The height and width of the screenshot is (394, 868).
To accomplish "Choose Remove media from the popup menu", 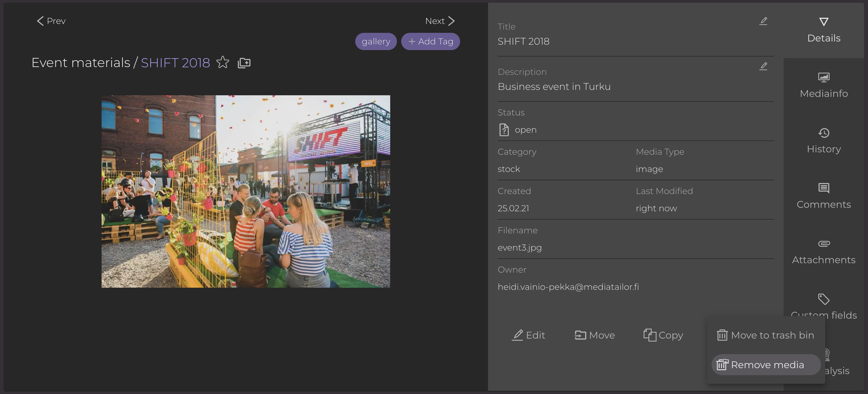I will [765, 365].
